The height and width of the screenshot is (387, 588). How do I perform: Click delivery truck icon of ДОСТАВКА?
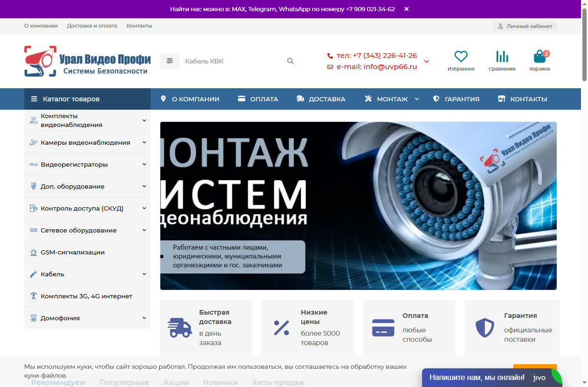coord(300,99)
